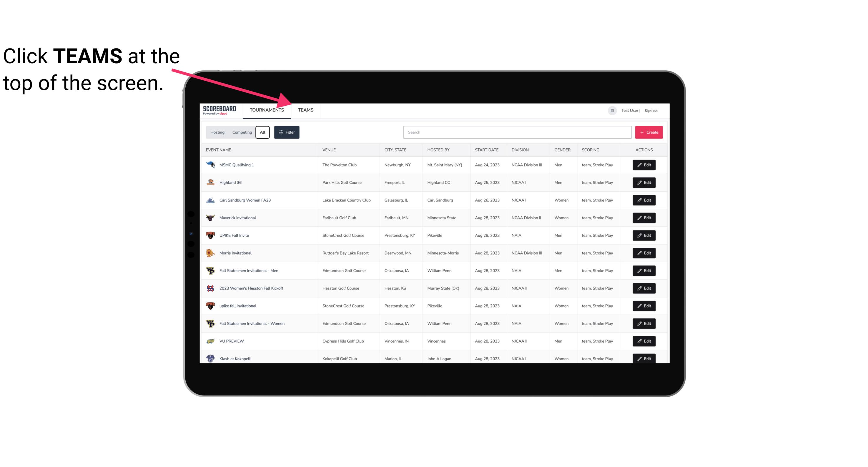Image resolution: width=868 pixels, height=467 pixels.
Task: Select the All filter toggle
Action: pyautogui.click(x=262, y=132)
